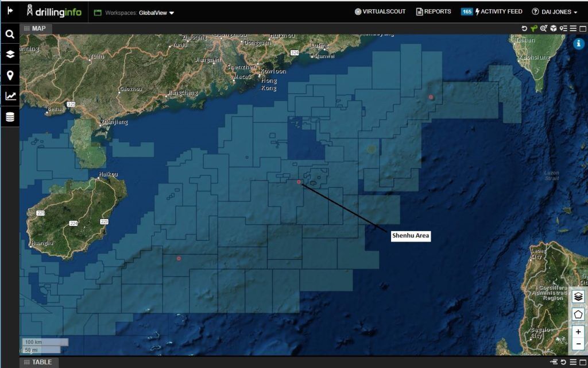Select the polygon draw tool
Image resolution: width=588 pixels, height=368 pixels.
(578, 315)
